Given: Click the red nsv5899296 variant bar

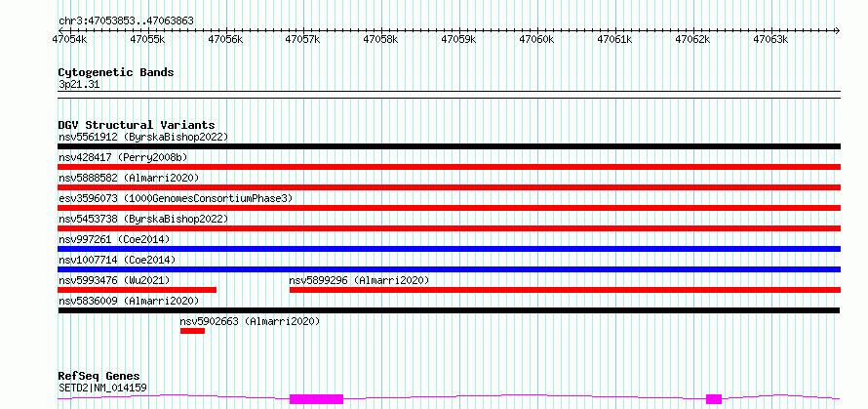Looking at the screenshot, I should (x=566, y=290).
